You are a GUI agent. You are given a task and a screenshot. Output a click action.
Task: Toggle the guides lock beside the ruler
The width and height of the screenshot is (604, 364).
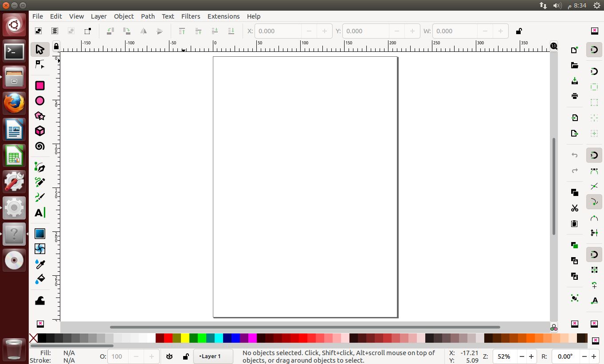tap(56, 46)
